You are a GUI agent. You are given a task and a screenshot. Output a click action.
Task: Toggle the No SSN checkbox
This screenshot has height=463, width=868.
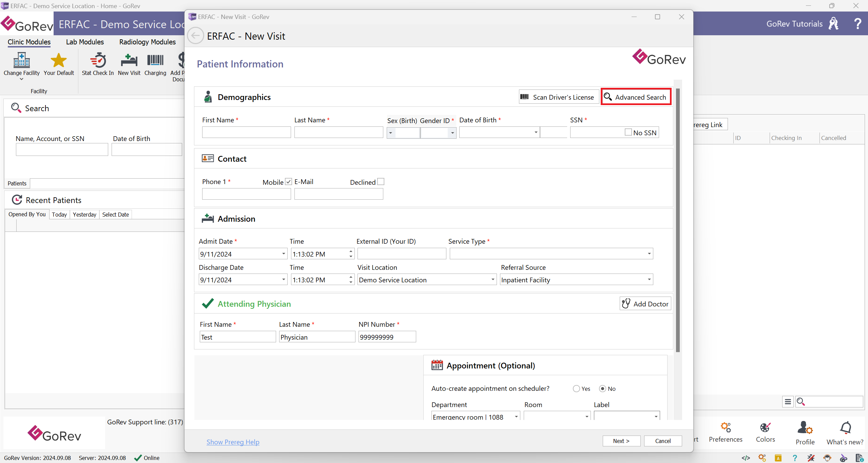coord(628,132)
